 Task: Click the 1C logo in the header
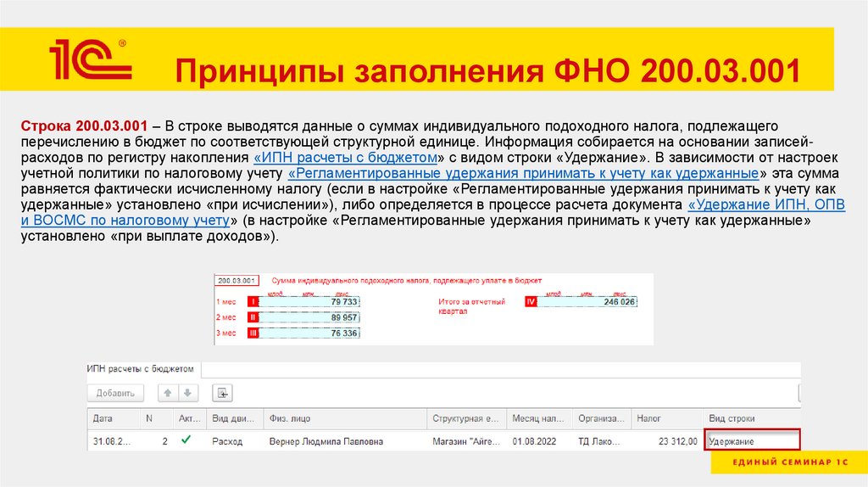tap(91, 59)
